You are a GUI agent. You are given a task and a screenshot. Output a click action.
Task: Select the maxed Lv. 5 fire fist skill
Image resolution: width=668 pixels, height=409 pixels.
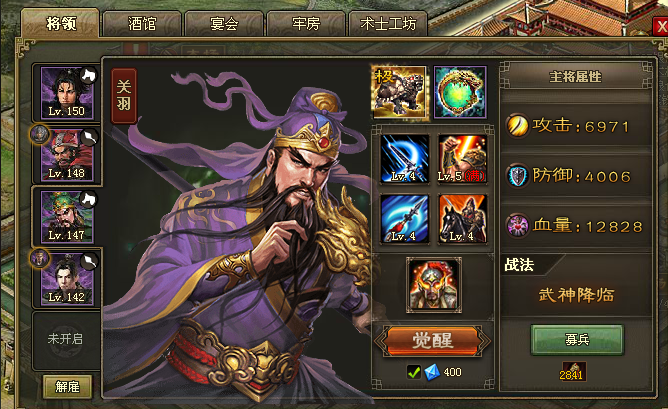point(462,159)
